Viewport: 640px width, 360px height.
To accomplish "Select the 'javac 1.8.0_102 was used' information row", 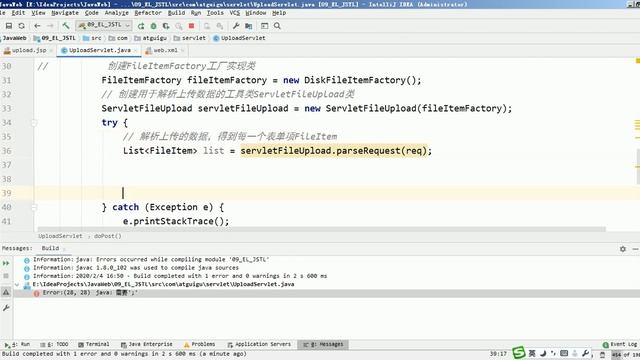I will (x=136, y=268).
